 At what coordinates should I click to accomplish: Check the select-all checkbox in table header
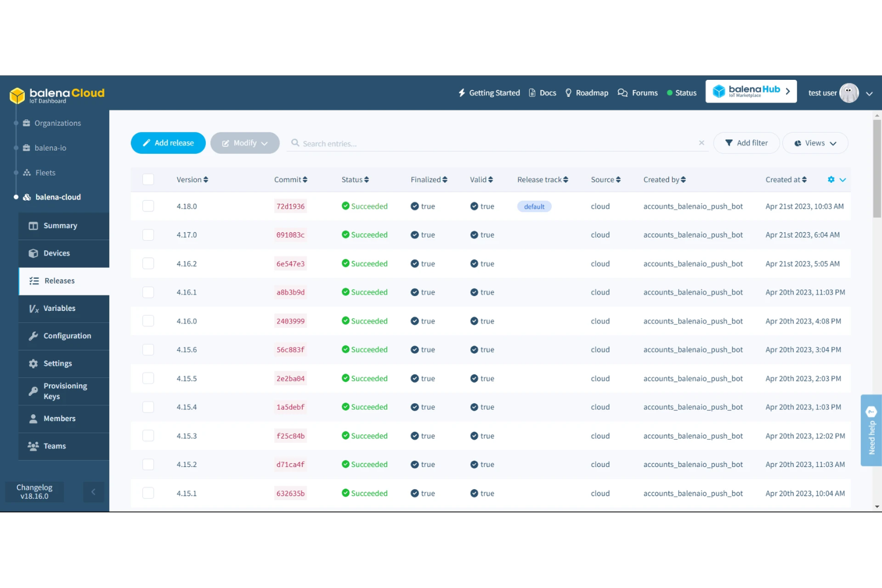point(148,179)
